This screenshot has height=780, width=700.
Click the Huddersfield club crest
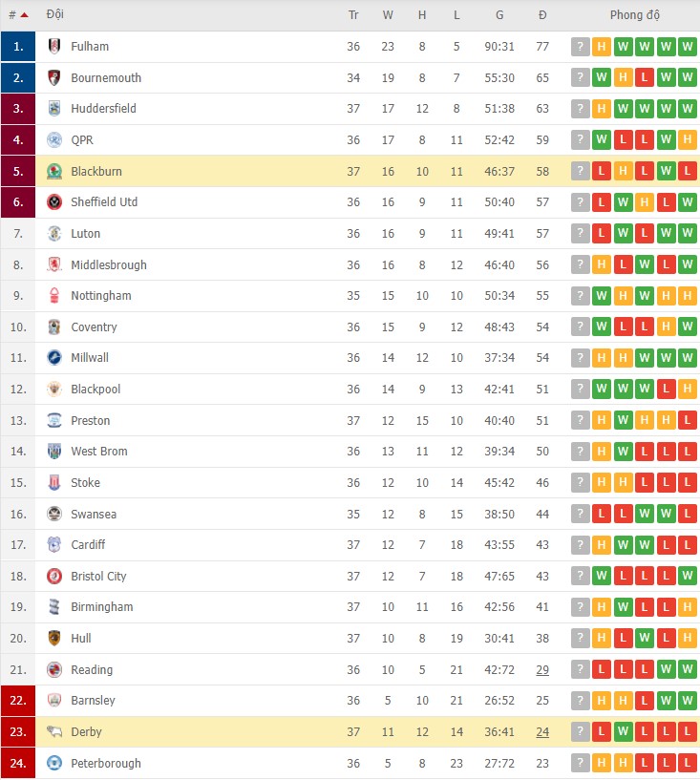[53, 108]
